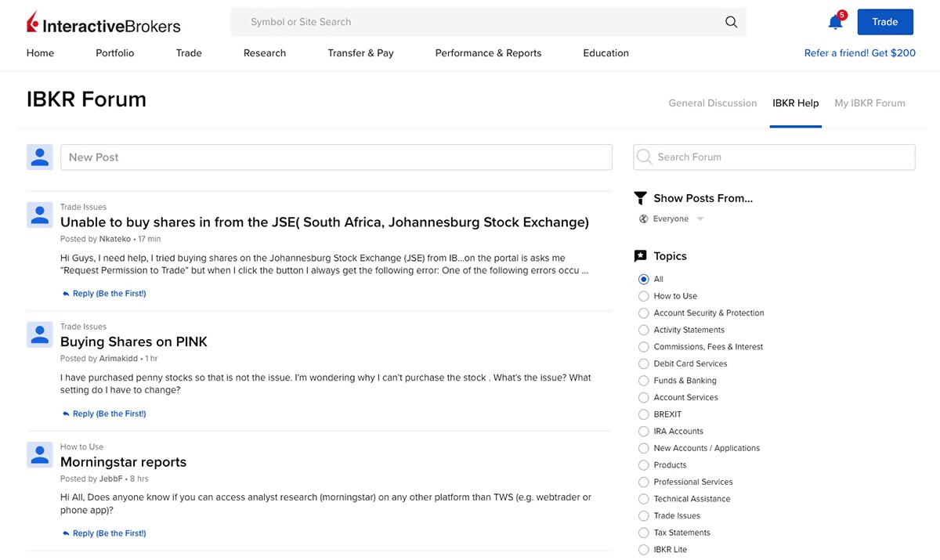
Task: Switch to the General Discussion tab
Action: pyautogui.click(x=712, y=103)
